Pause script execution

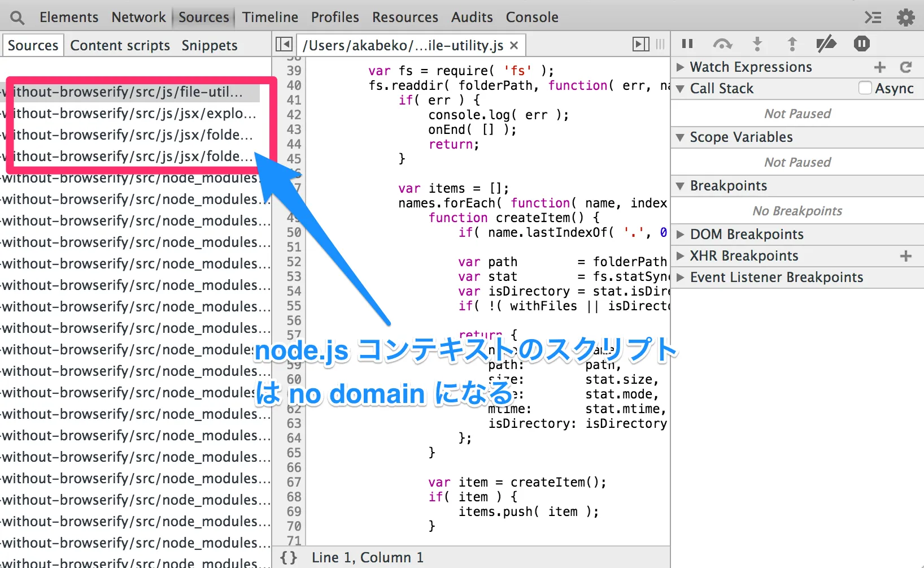[687, 44]
